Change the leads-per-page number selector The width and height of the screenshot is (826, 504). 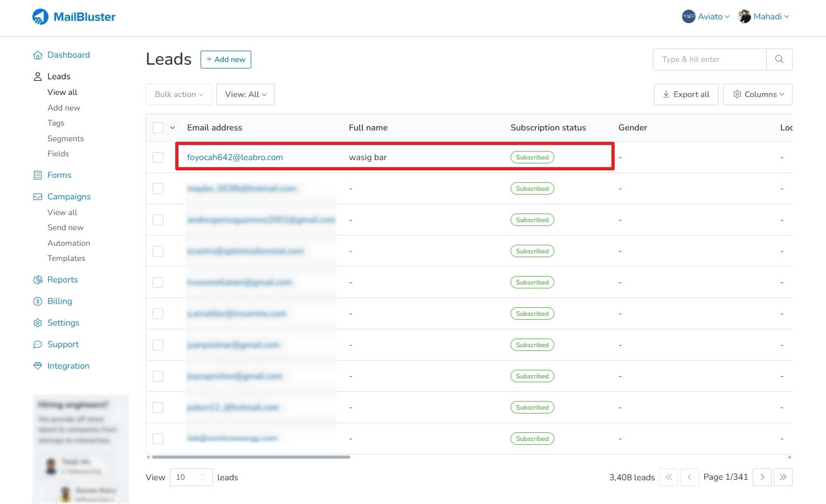[191, 477]
